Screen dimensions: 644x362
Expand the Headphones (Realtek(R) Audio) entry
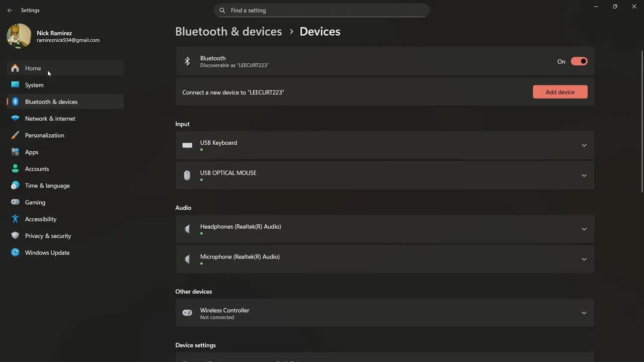click(x=584, y=229)
